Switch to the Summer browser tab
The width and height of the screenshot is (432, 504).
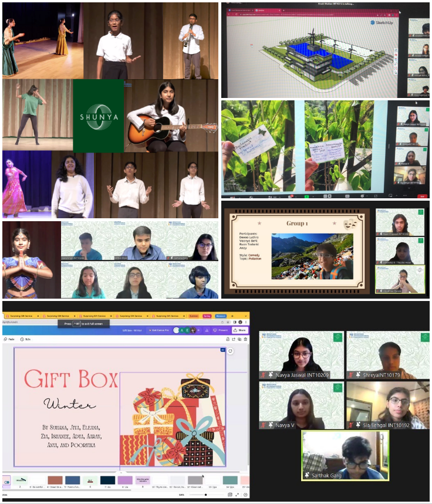[193, 316]
